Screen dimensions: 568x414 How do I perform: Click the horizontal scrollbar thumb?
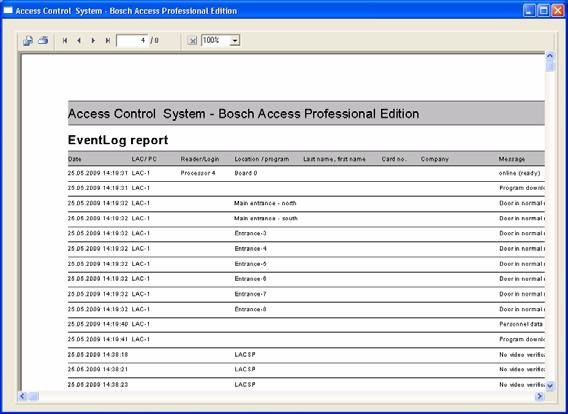coord(33,396)
